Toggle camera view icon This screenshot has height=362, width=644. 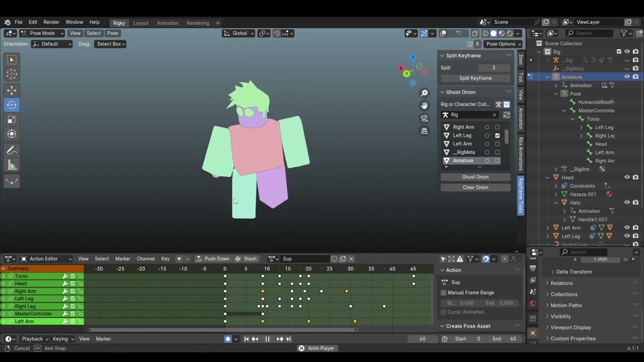[x=424, y=118]
